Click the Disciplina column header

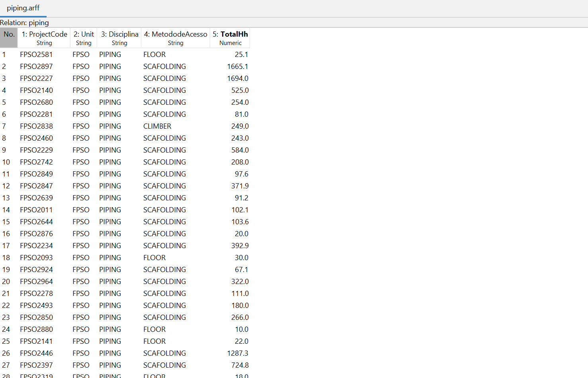[x=119, y=38]
